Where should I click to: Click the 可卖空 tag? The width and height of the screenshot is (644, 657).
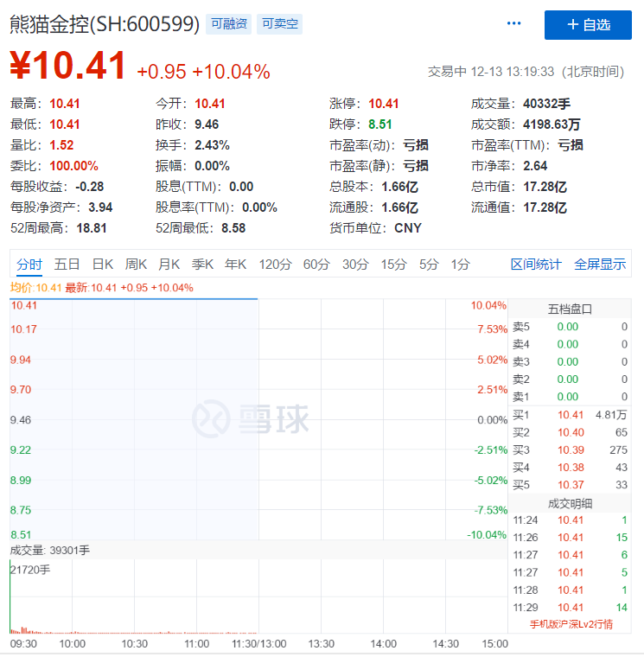(280, 24)
